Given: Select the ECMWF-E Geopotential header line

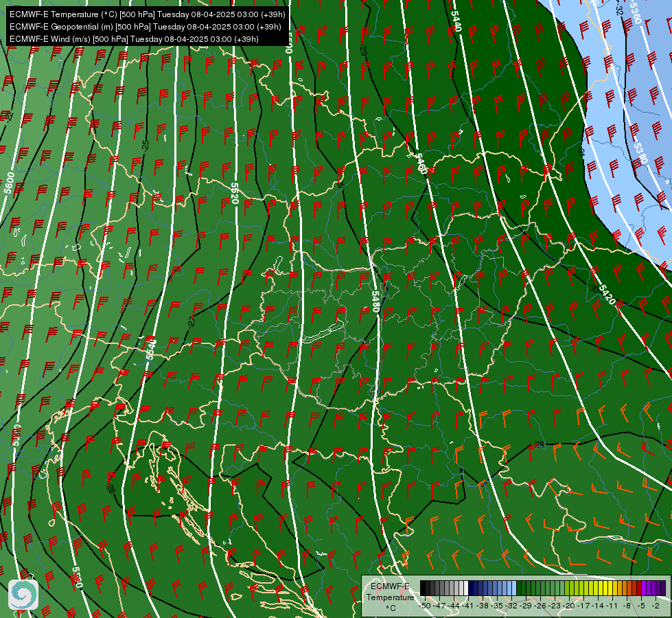Looking at the screenshot, I should click(146, 27).
